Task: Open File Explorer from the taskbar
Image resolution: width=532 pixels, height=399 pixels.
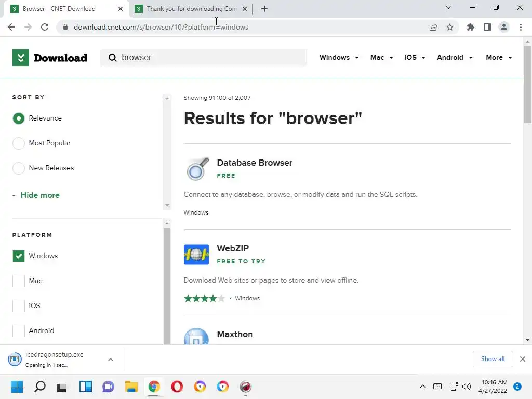Action: (131, 387)
